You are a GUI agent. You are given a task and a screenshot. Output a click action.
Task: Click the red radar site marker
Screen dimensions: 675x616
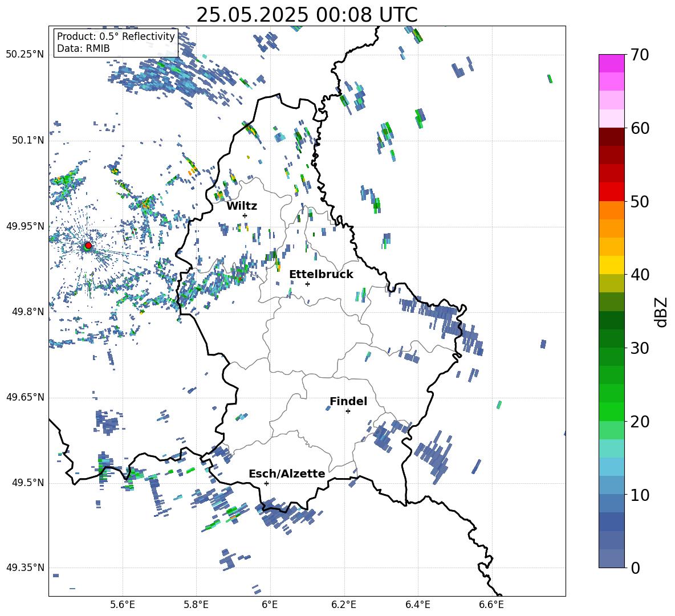pos(88,246)
